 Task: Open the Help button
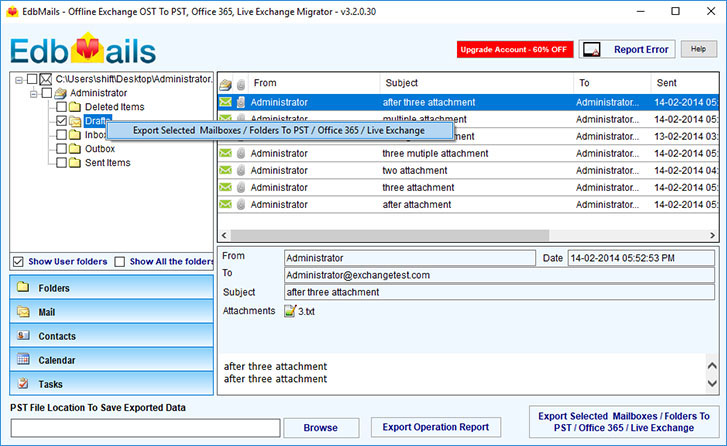coord(698,49)
